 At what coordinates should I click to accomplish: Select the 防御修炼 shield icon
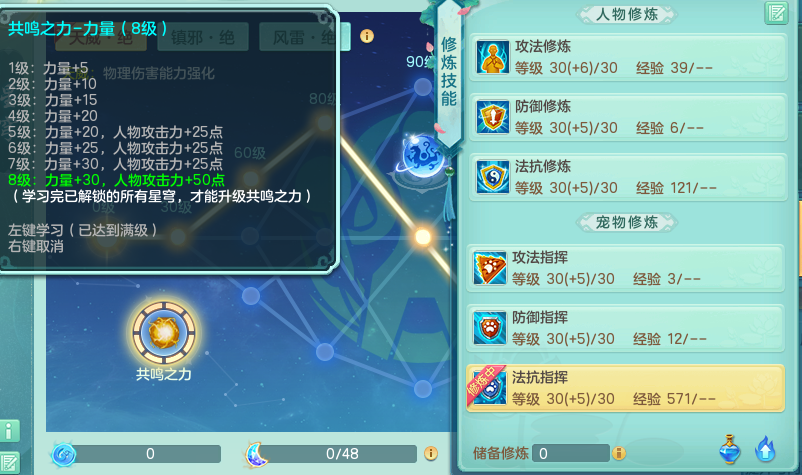point(493,117)
